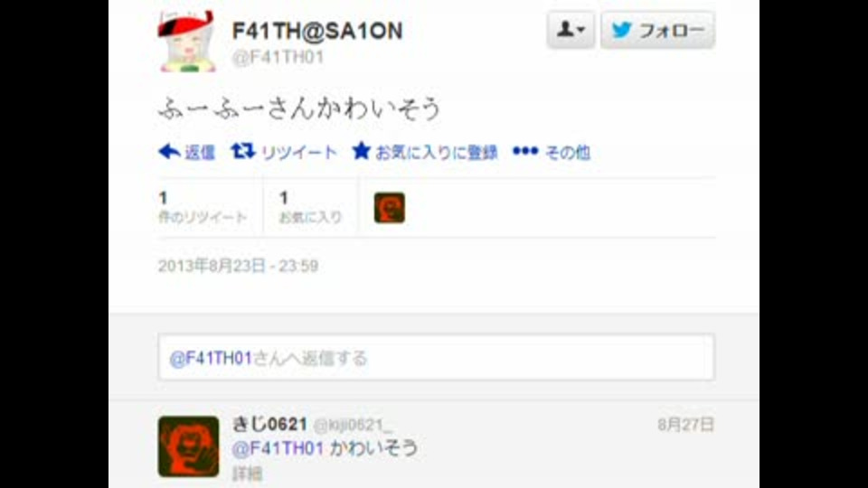Click @F41TH01 mention in the reply
Screen dimensions: 868x488
(278, 448)
